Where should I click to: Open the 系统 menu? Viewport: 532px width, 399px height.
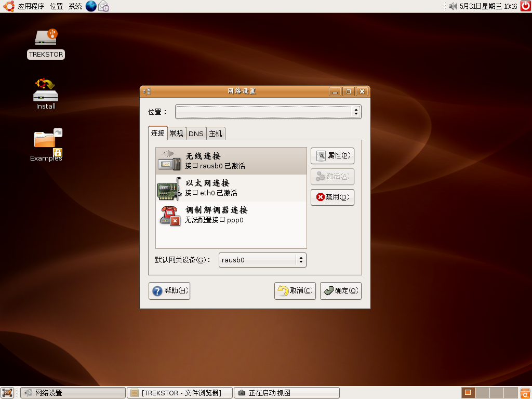[75, 6]
